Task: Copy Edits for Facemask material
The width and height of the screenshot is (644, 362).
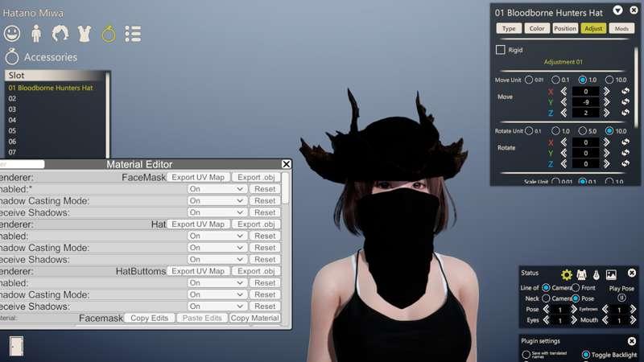Action: click(150, 318)
